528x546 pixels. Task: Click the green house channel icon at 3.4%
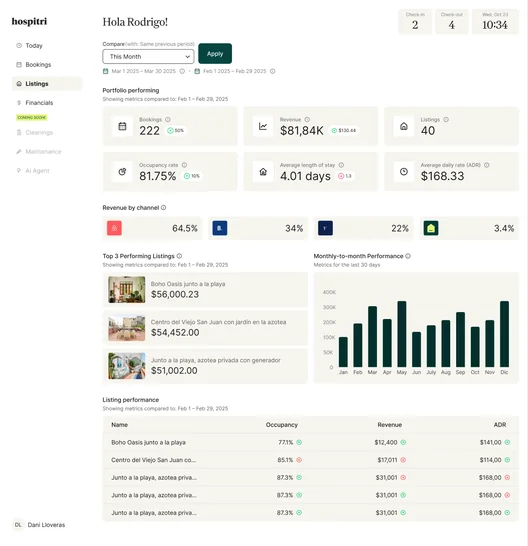[x=431, y=228]
